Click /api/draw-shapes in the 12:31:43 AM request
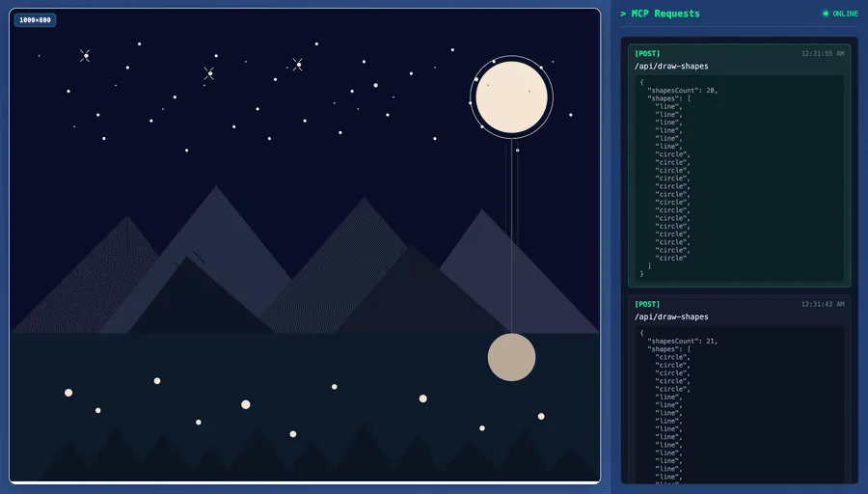The image size is (868, 494). (x=671, y=316)
